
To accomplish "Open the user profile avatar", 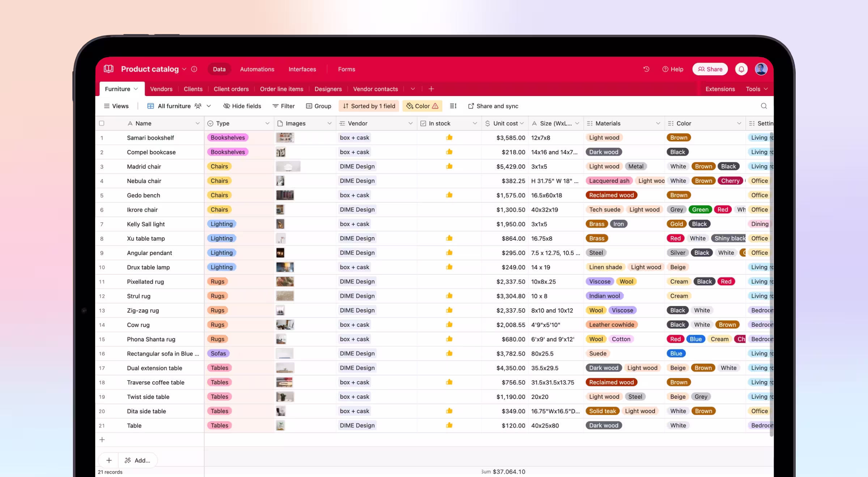I will pos(761,69).
